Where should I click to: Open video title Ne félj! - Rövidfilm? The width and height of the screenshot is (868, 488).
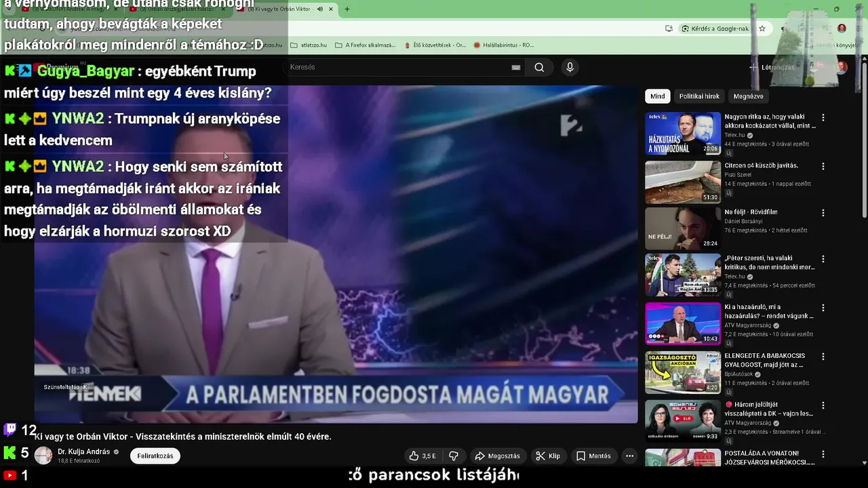tap(751, 212)
